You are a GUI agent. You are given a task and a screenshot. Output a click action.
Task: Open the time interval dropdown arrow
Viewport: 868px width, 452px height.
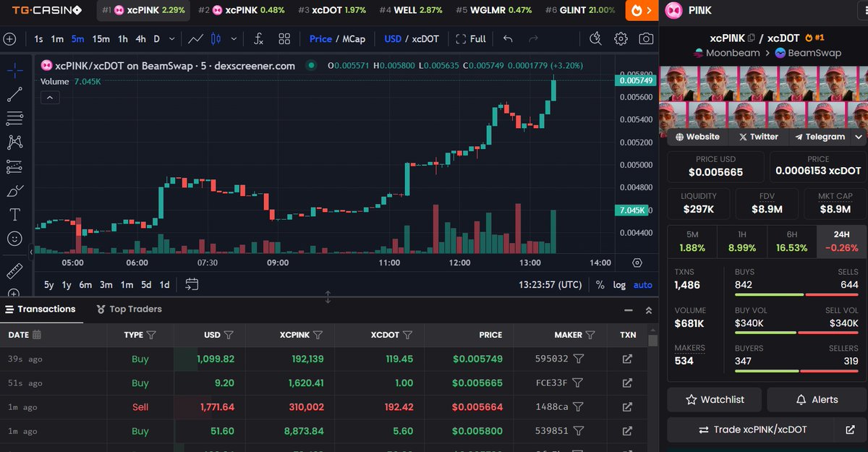point(171,39)
